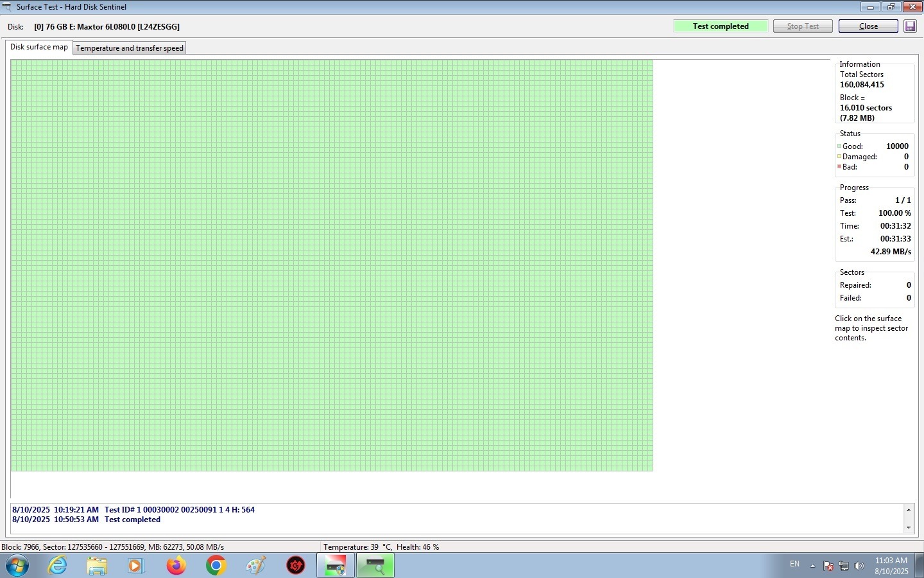The width and height of the screenshot is (924, 578).
Task: Click the Stop Test button
Action: click(x=803, y=26)
